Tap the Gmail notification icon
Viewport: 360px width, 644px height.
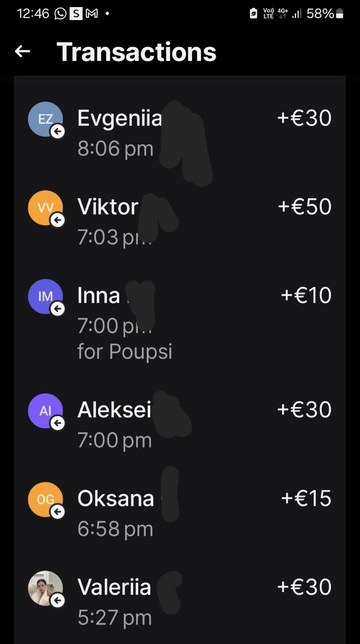(x=92, y=14)
